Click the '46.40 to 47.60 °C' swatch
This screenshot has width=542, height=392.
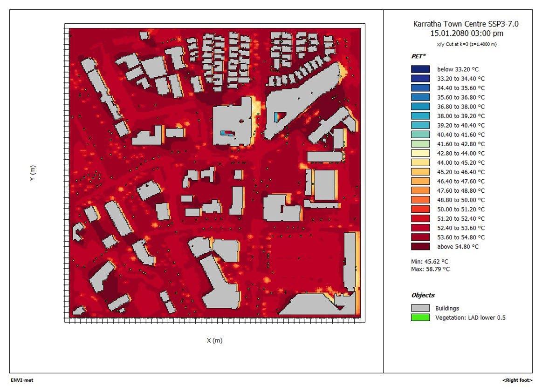(x=420, y=181)
